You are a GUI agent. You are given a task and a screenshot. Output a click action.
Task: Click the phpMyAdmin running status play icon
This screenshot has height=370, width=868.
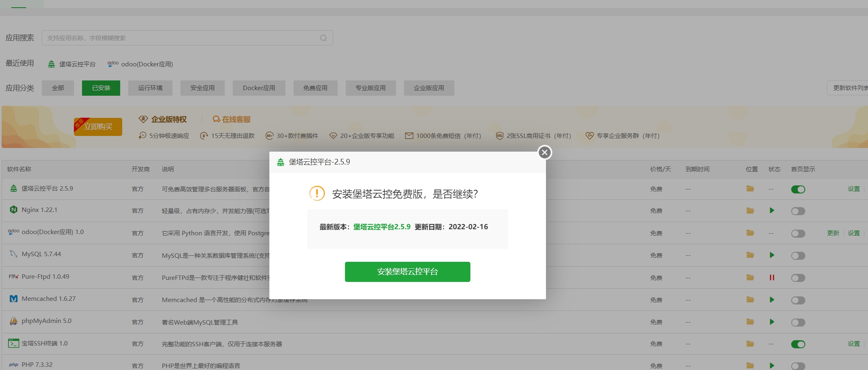click(x=772, y=322)
